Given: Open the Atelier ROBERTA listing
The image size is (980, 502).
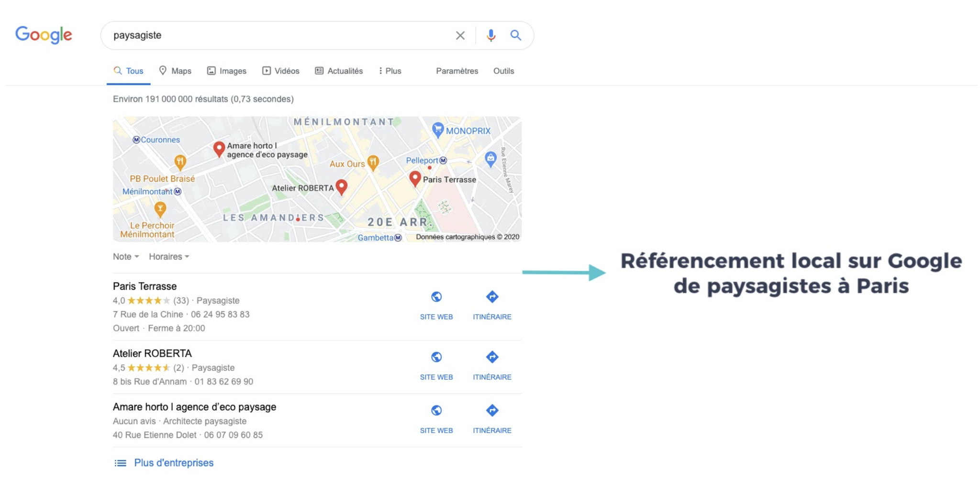Looking at the screenshot, I should pyautogui.click(x=152, y=353).
